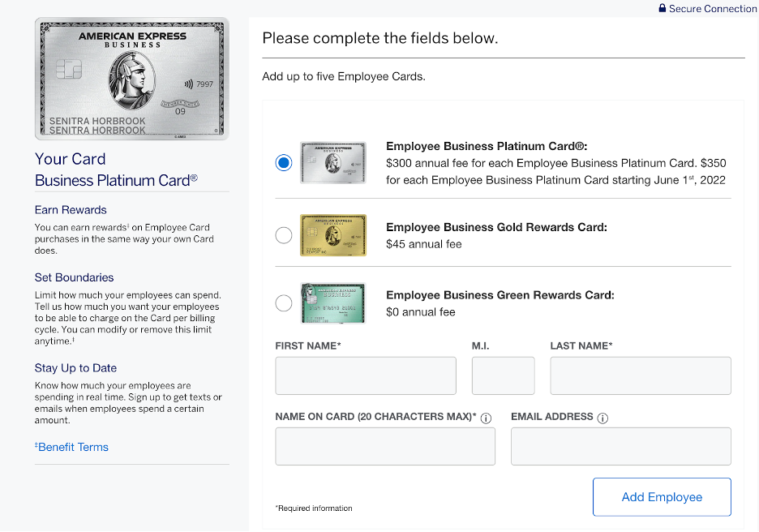Select the Employee Business Gold Rewards Card option
The image size is (759, 532).
(283, 235)
